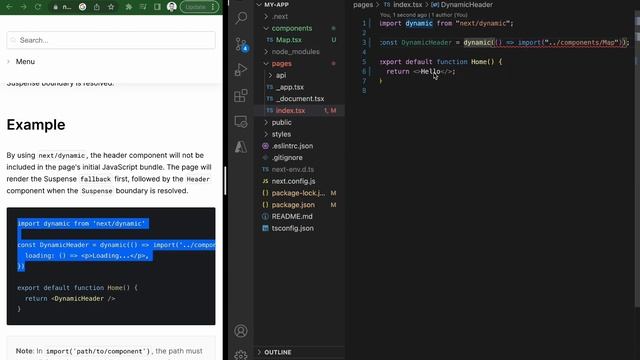The width and height of the screenshot is (640, 360).
Task: Open package.json file
Action: 293,205
